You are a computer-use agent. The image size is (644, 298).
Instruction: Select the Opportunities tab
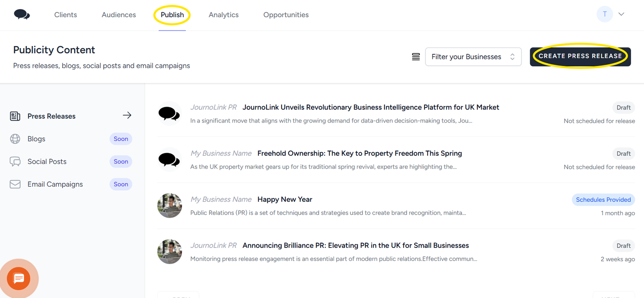point(286,15)
